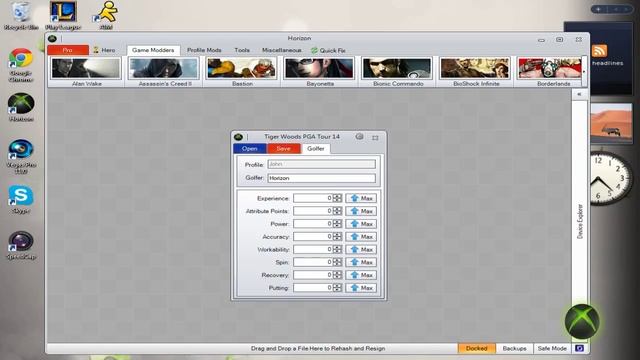Select the Bionic Commando modder

[x=398, y=72]
